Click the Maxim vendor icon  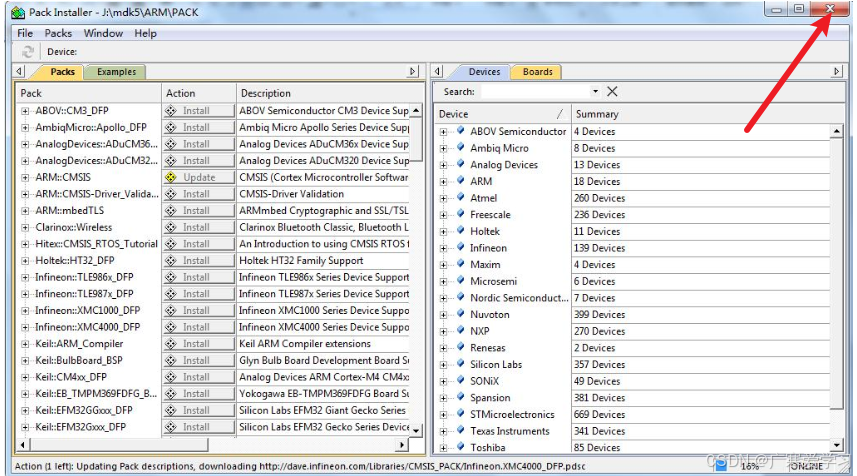(x=460, y=264)
